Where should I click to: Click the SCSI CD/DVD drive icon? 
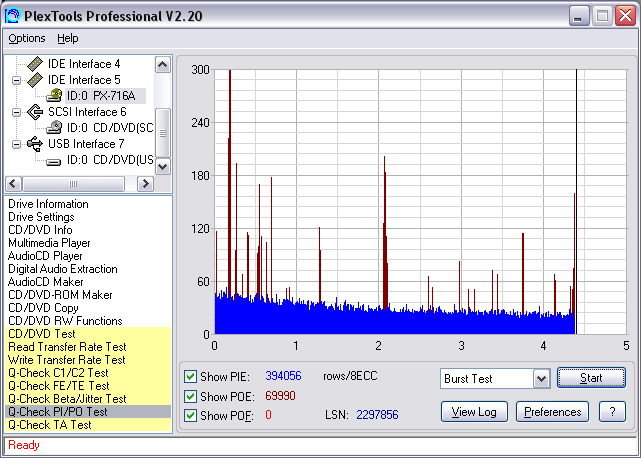54,128
